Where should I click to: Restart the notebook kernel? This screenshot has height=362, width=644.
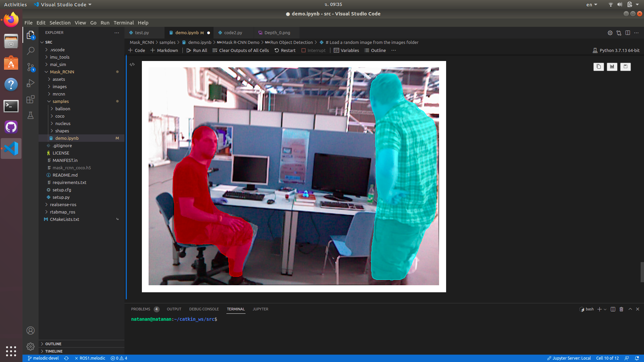[x=285, y=50]
